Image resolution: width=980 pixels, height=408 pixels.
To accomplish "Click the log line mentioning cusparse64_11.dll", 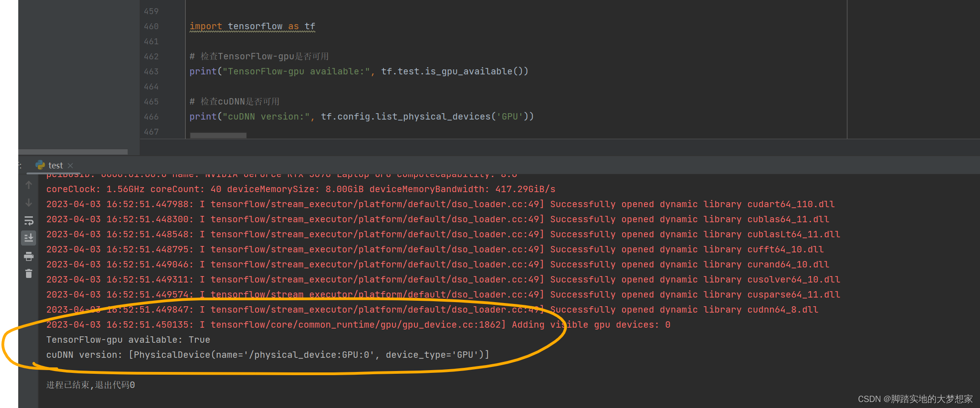I will pos(443,295).
